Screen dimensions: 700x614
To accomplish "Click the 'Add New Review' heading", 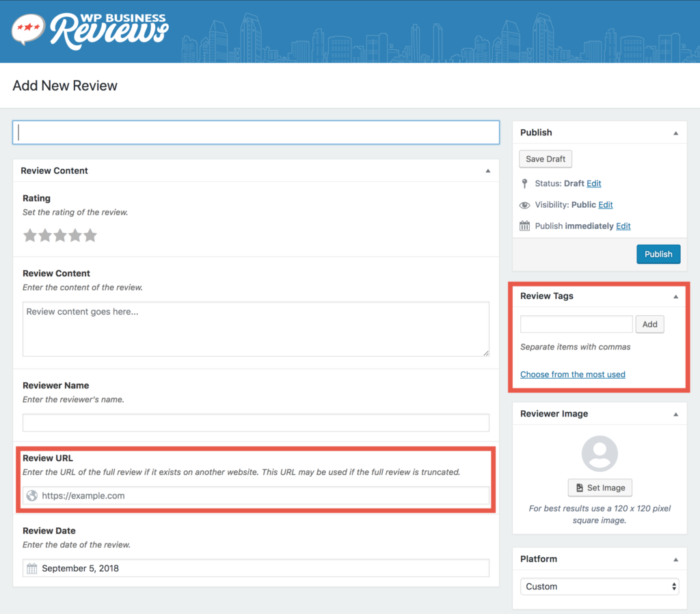I will (65, 85).
